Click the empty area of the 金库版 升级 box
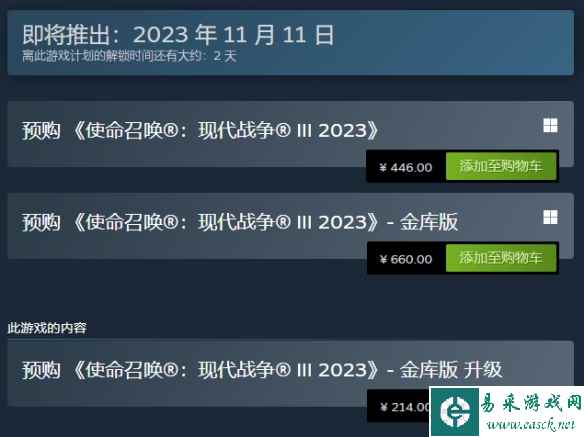The image size is (584, 437). (x=186, y=394)
